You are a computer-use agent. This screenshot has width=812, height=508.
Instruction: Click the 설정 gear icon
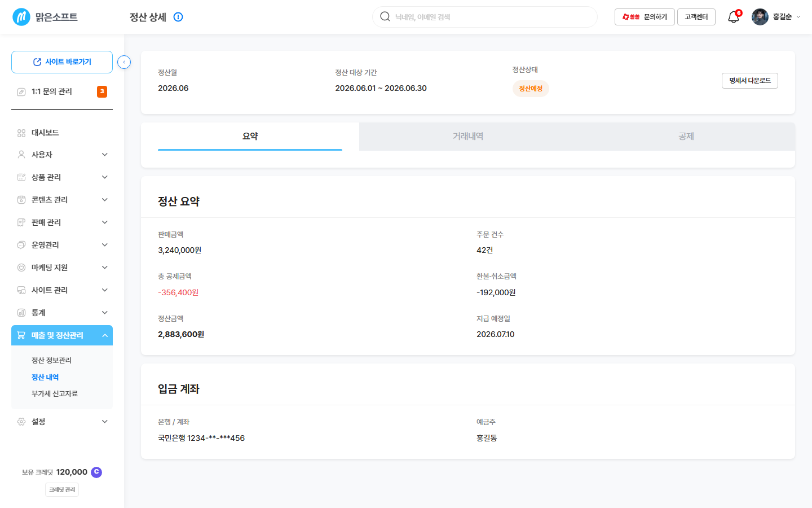21,422
